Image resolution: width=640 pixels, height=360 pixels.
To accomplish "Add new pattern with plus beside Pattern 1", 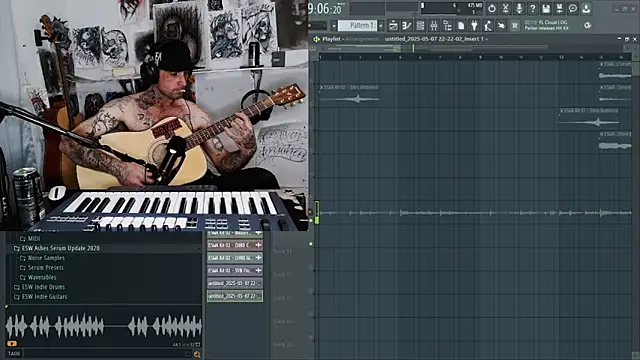I will pyautogui.click(x=381, y=25).
